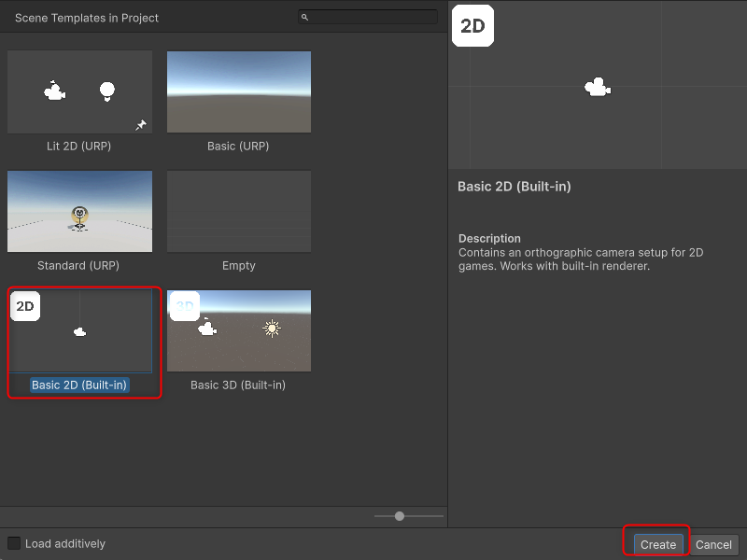Screen dimensions: 747x560
Task: Click the "Description" heading
Action: [x=489, y=239]
